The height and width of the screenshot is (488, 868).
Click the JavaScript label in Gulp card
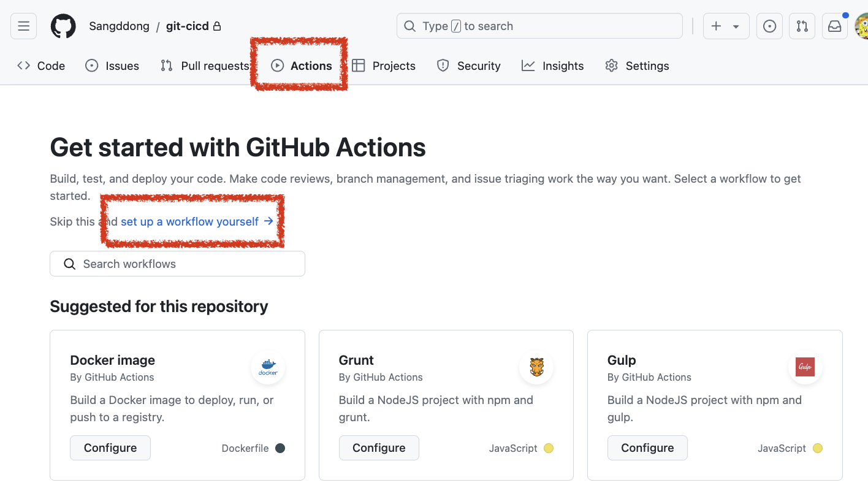[x=782, y=448]
